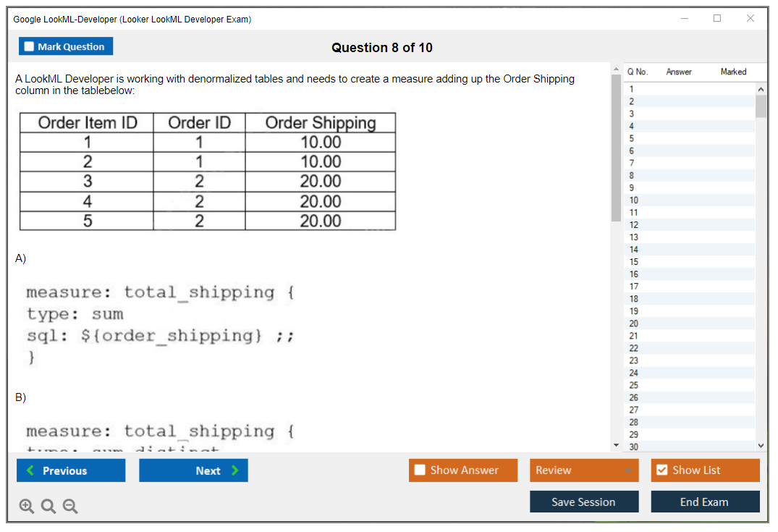Maximize the exam window
Screen dimensions: 778x532
717,19
